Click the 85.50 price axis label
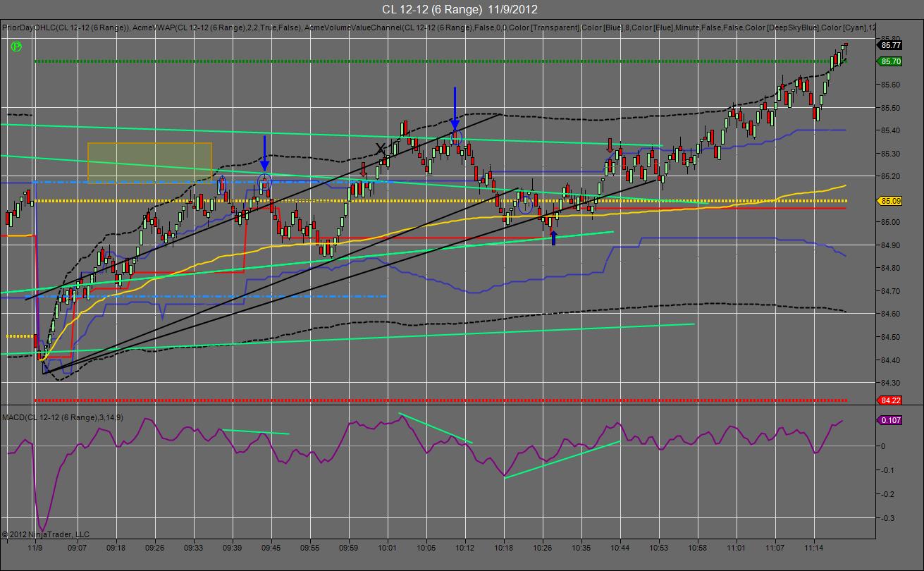Screen dimensions: 924x571 point(891,108)
